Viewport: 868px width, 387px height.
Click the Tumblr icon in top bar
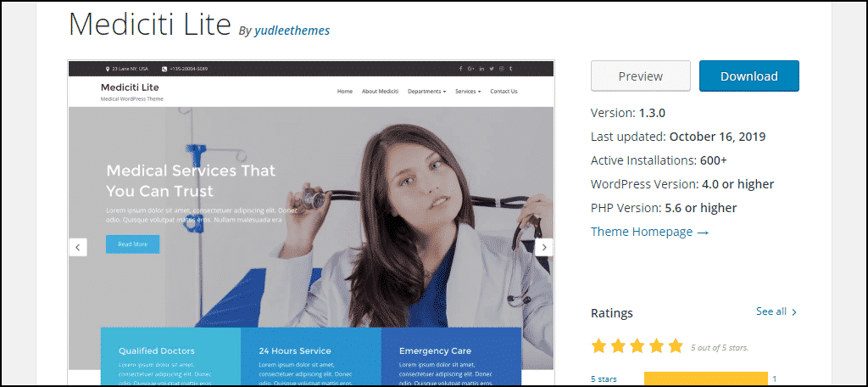510,69
